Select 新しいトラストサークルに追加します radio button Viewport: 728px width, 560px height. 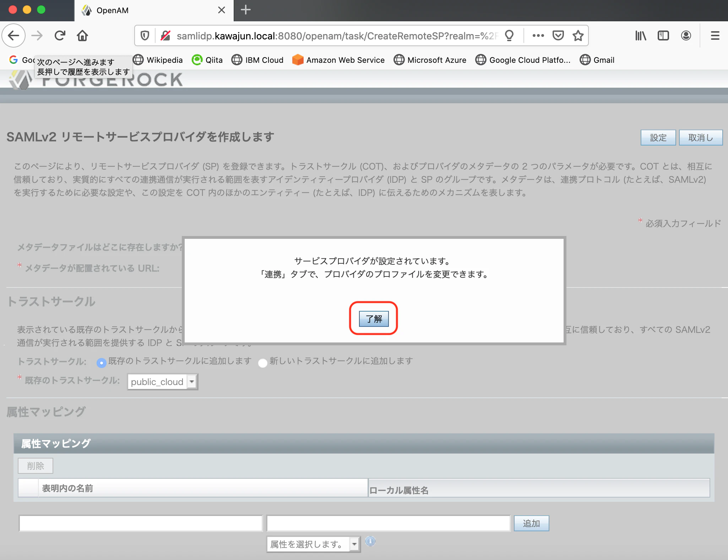click(262, 363)
